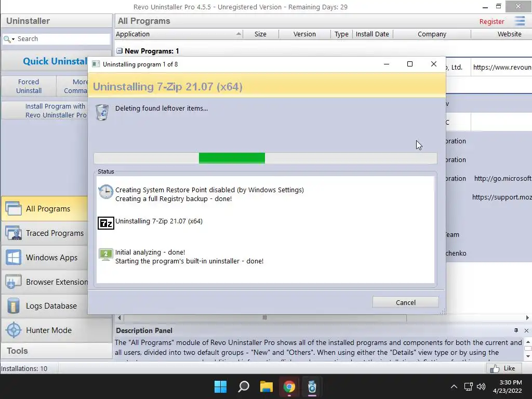Open Google Chrome from the taskbar

[289, 387]
